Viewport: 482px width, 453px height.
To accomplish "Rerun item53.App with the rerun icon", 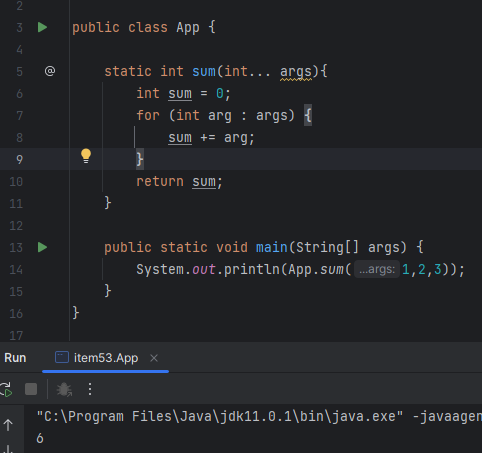I will point(6,389).
